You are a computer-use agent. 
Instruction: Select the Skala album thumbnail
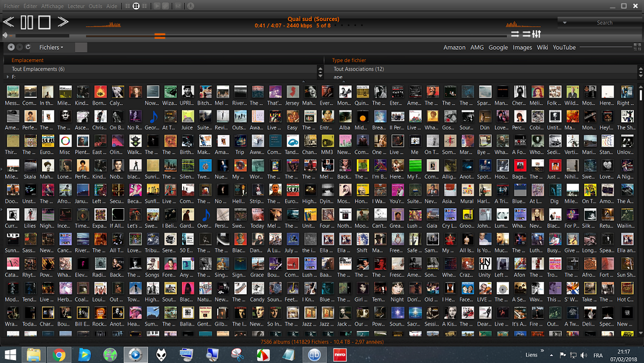30,166
